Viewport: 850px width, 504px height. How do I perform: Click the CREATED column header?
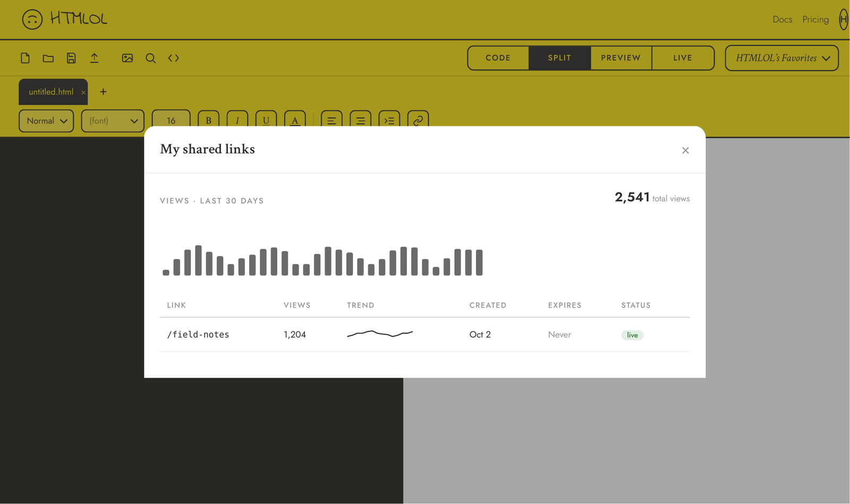(488, 305)
